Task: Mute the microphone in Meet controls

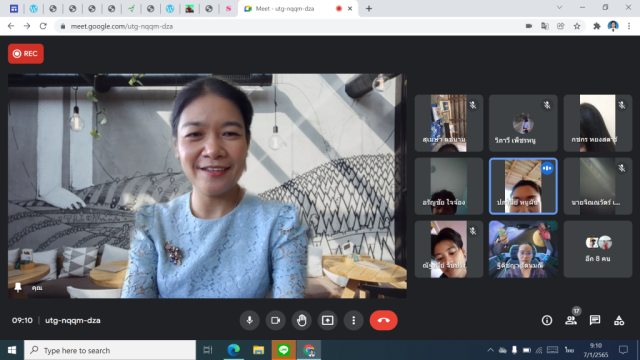Action: [x=249, y=320]
